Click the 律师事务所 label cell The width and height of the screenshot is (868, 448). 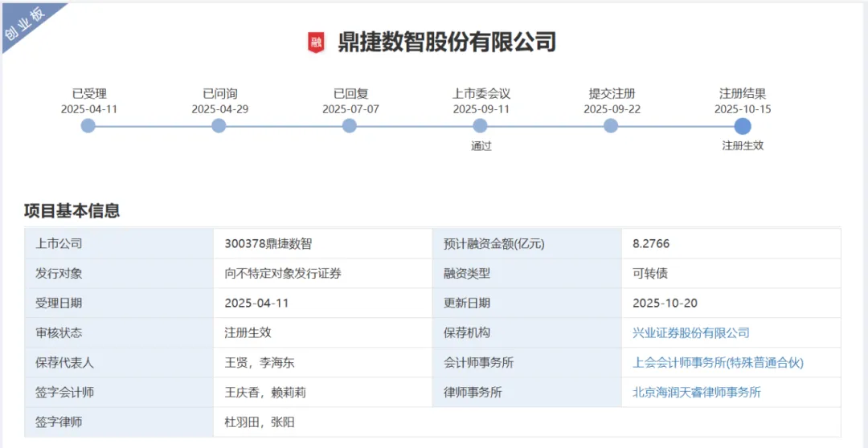[x=527, y=393]
